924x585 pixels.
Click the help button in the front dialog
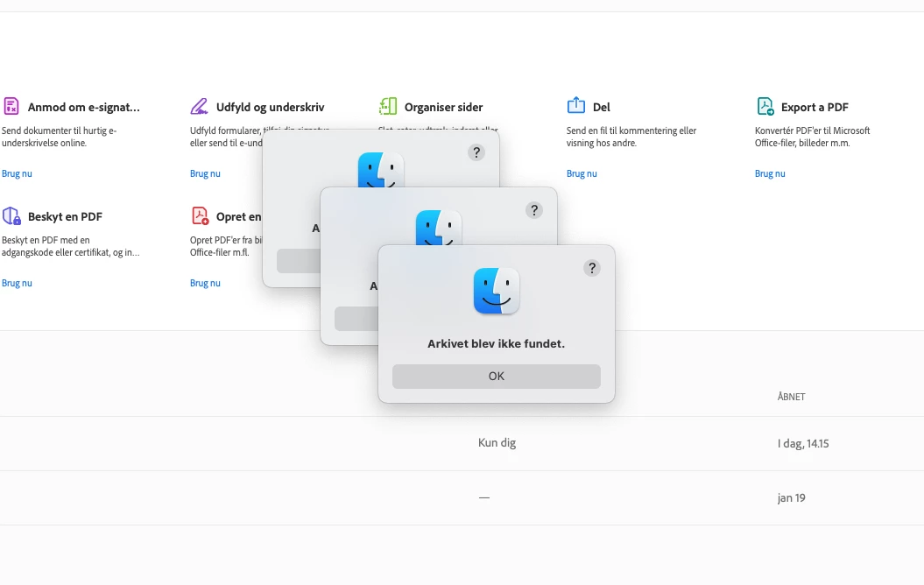[592, 268]
